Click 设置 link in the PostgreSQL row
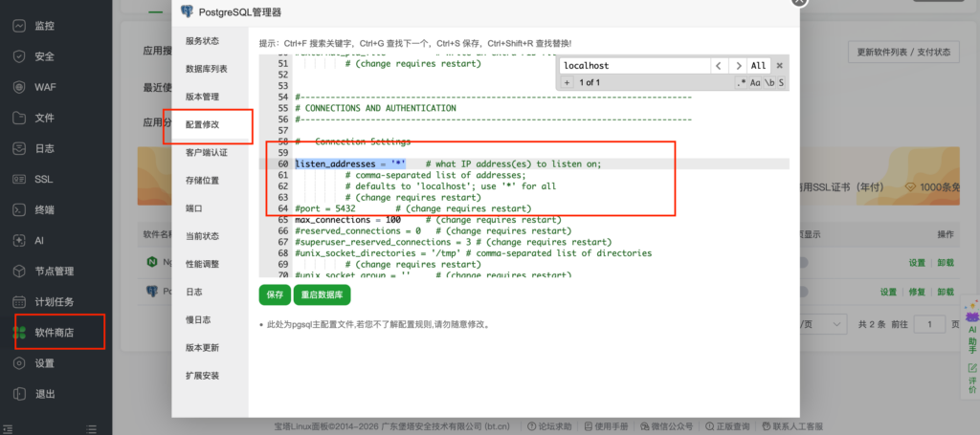The height and width of the screenshot is (435, 980). 889,292
